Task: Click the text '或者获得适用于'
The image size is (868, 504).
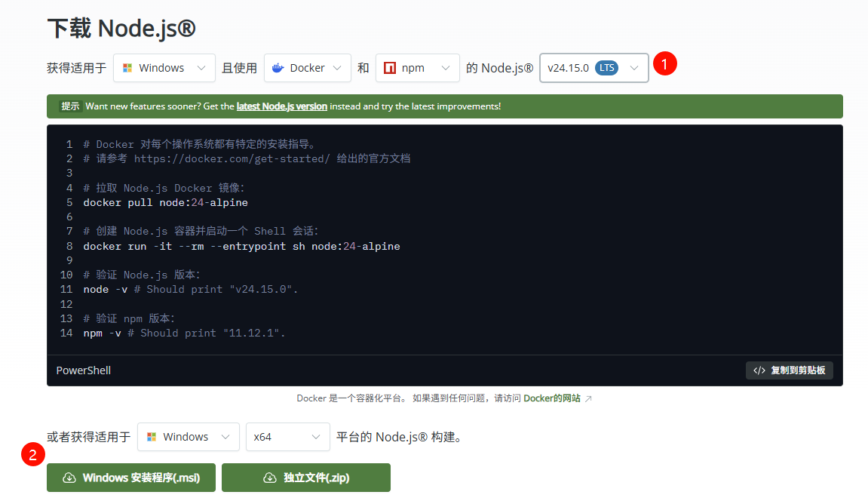Action: pyautogui.click(x=88, y=437)
